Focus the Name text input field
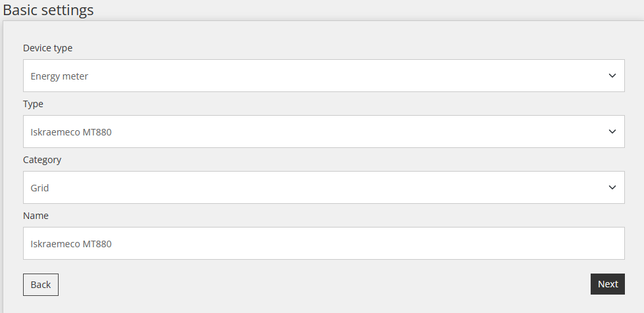The image size is (644, 313). (x=323, y=243)
